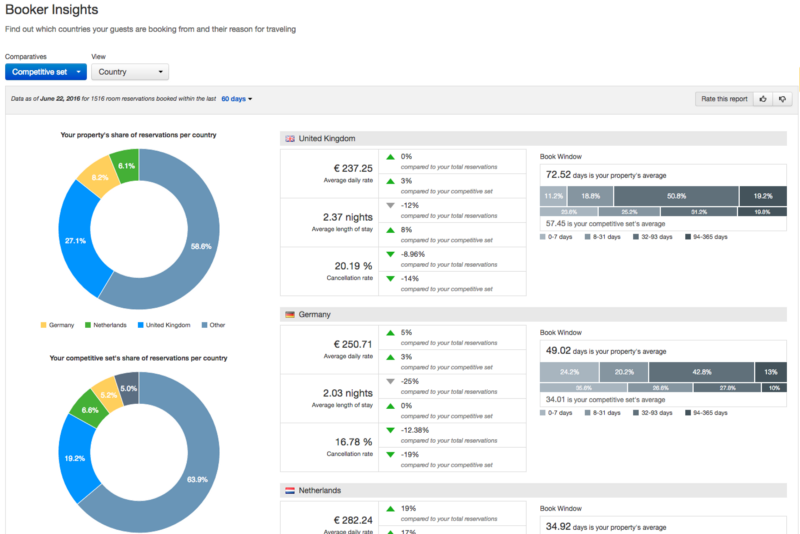Click the gray down arrow beside -12% UK stay
The width and height of the screenshot is (800, 534).
pos(390,206)
